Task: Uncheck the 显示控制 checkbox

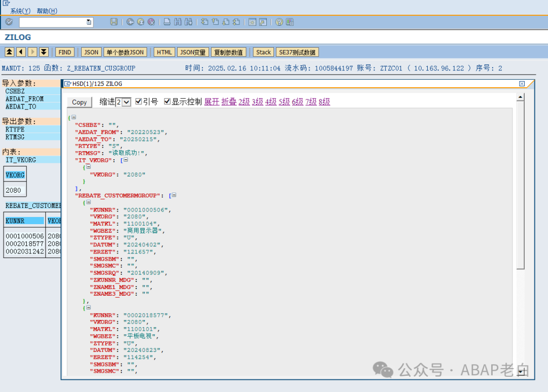Action: [167, 101]
